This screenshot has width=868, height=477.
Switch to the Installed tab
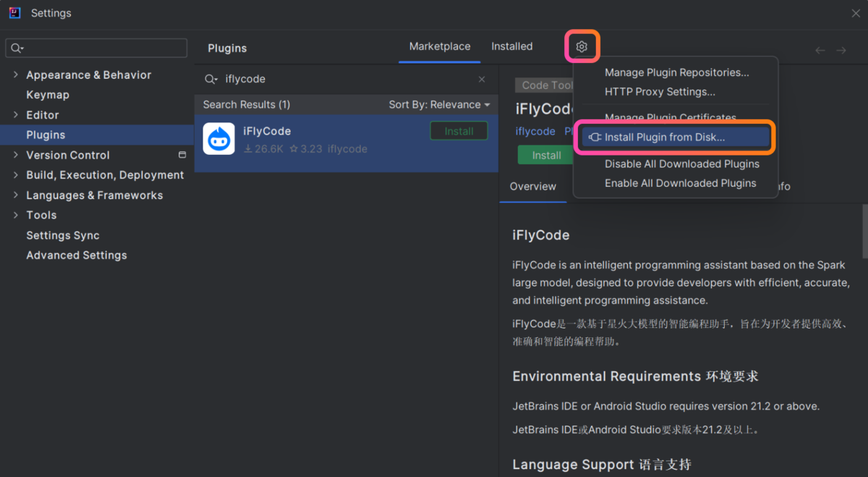pos(511,46)
